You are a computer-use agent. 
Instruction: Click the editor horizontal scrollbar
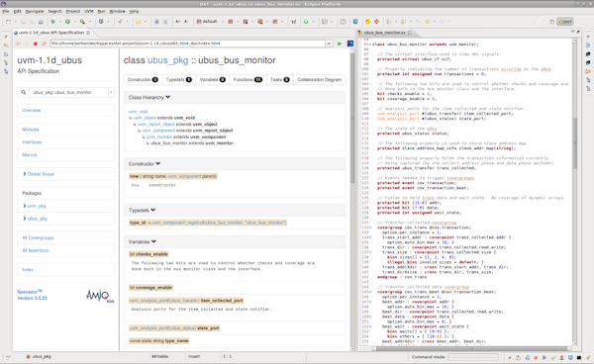471,348
